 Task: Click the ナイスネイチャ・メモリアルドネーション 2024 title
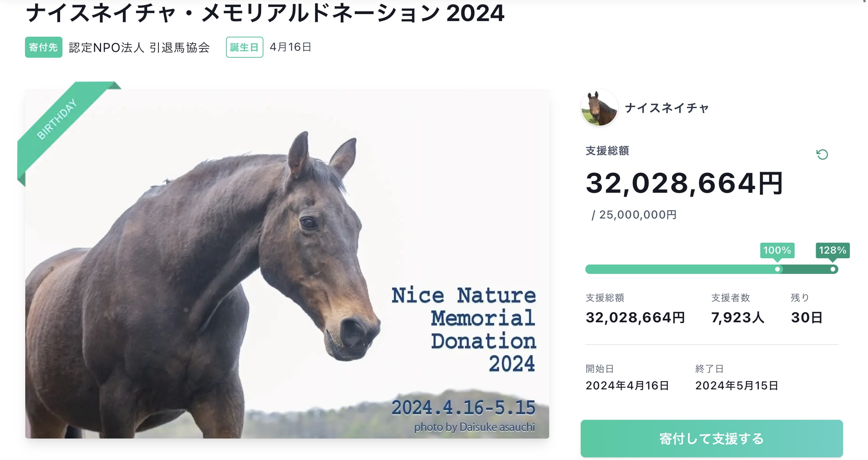pos(265,13)
